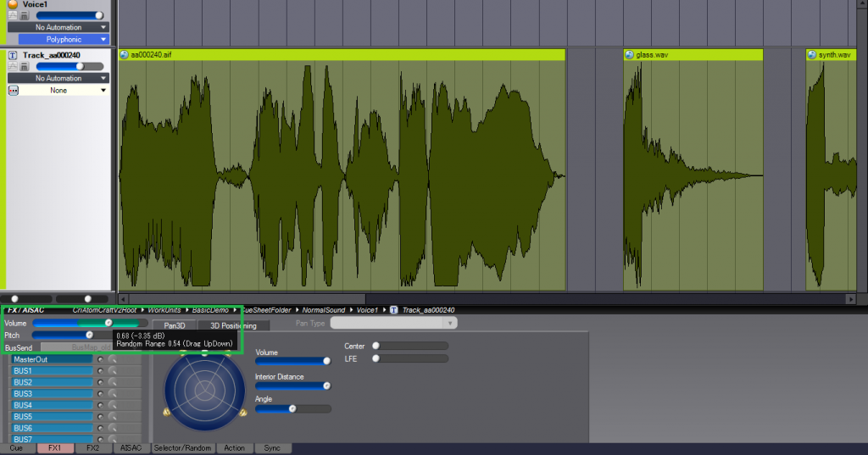
Task: Click the synth.wav waveform clip icon
Action: click(x=811, y=55)
